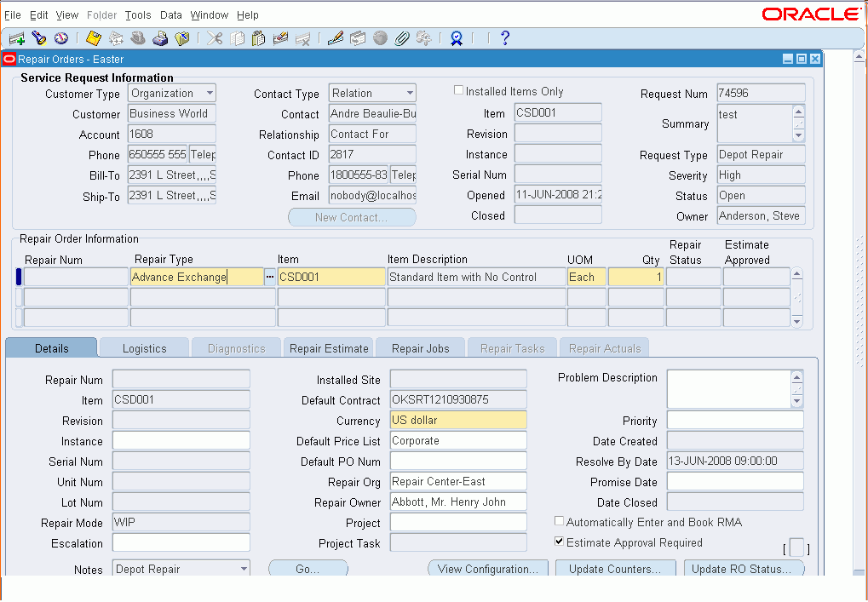Click the Repair Type field showing Advance Exchange
The image size is (868, 602).
point(197,277)
